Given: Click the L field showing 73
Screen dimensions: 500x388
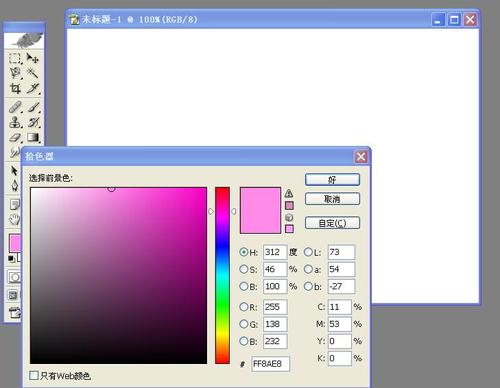Looking at the screenshot, I should [341, 252].
